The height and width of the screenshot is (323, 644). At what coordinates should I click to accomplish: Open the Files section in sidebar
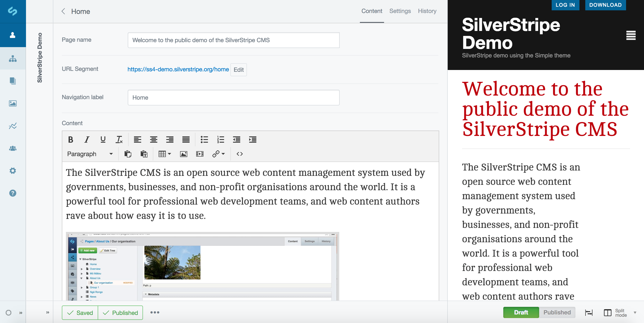tap(13, 103)
